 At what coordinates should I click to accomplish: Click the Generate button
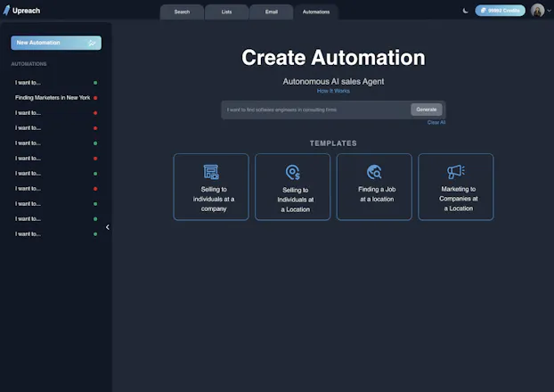[x=426, y=110]
